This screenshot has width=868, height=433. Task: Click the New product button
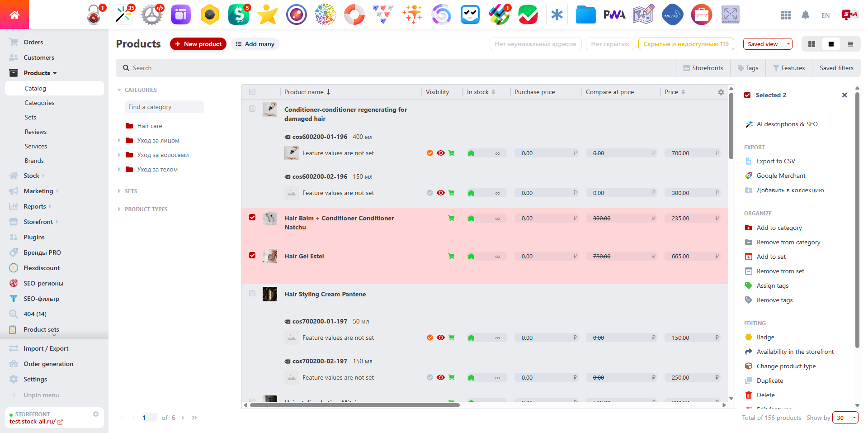pos(198,44)
